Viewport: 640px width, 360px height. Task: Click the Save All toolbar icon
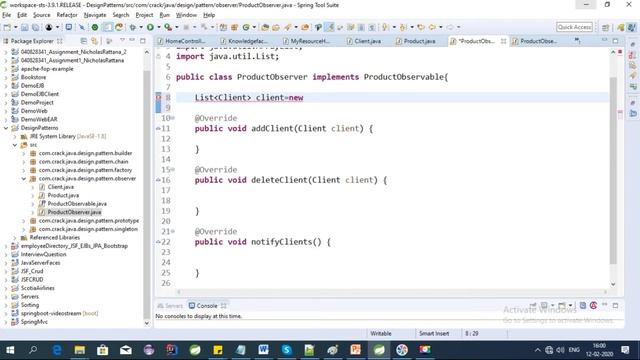(36, 27)
